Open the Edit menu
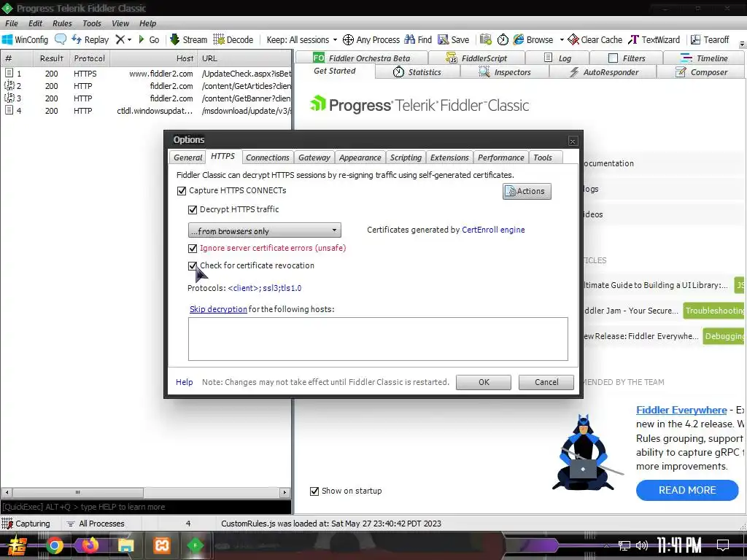Image resolution: width=747 pixels, height=560 pixels. [35, 23]
